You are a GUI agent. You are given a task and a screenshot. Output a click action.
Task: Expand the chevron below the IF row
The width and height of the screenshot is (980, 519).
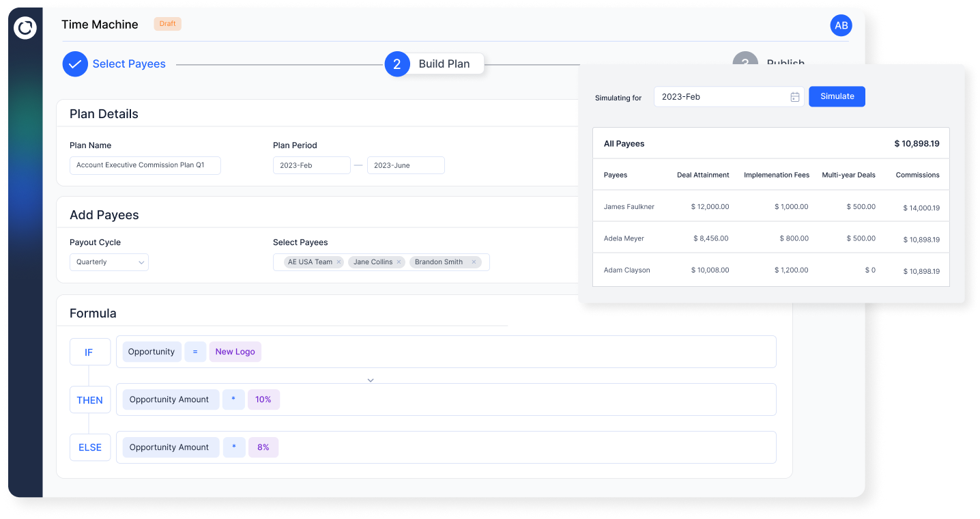click(x=371, y=380)
